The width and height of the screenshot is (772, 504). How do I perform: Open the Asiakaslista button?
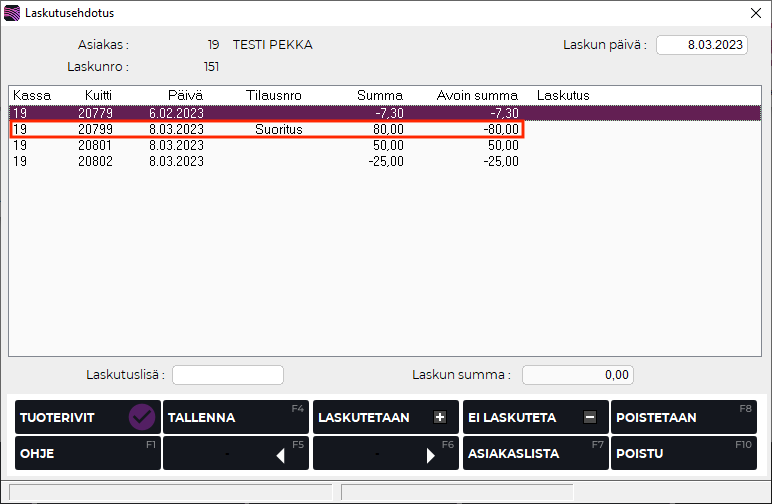pos(534,453)
